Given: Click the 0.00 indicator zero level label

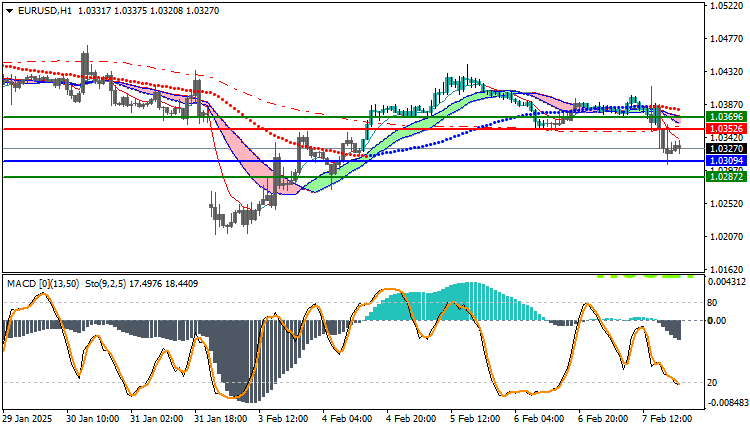Looking at the screenshot, I should click(717, 320).
